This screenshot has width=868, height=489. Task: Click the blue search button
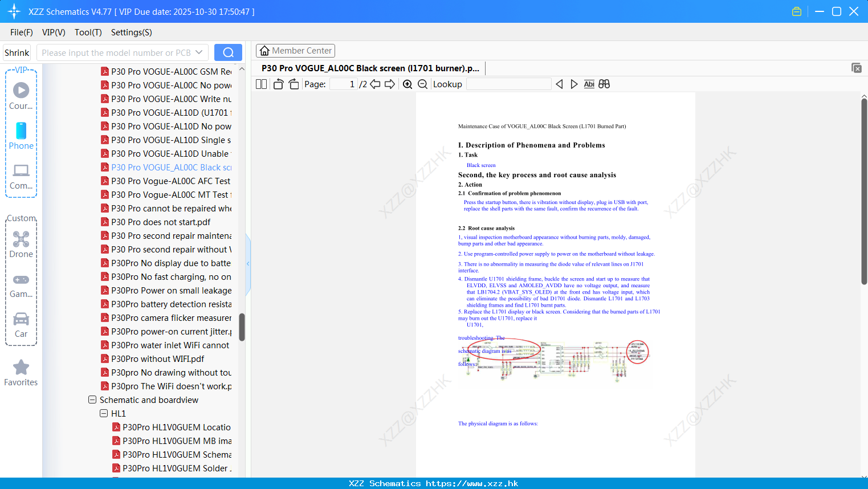click(228, 52)
